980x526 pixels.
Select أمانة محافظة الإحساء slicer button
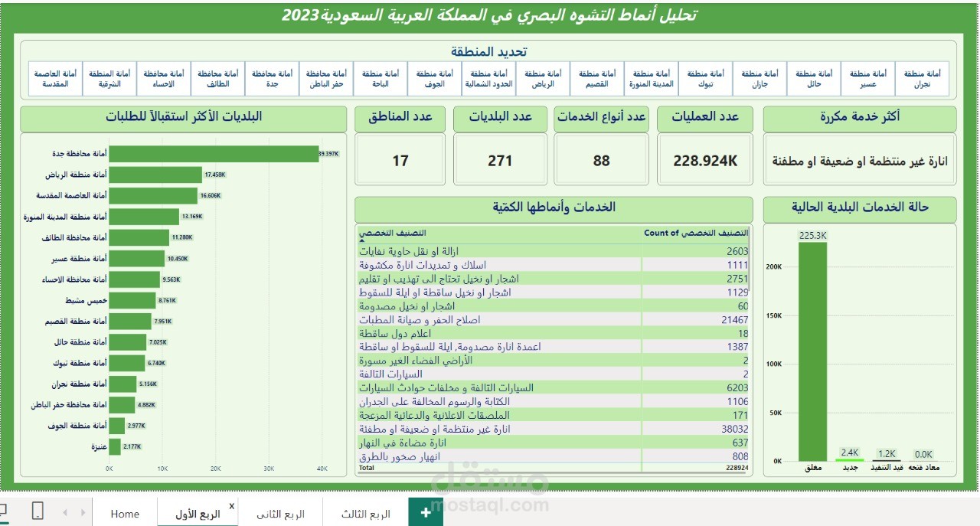(x=165, y=79)
